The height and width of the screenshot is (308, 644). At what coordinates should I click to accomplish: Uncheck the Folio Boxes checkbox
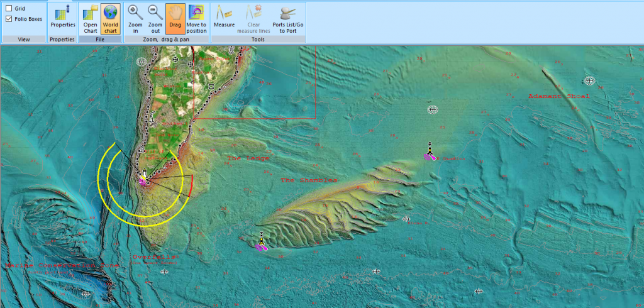click(x=9, y=19)
